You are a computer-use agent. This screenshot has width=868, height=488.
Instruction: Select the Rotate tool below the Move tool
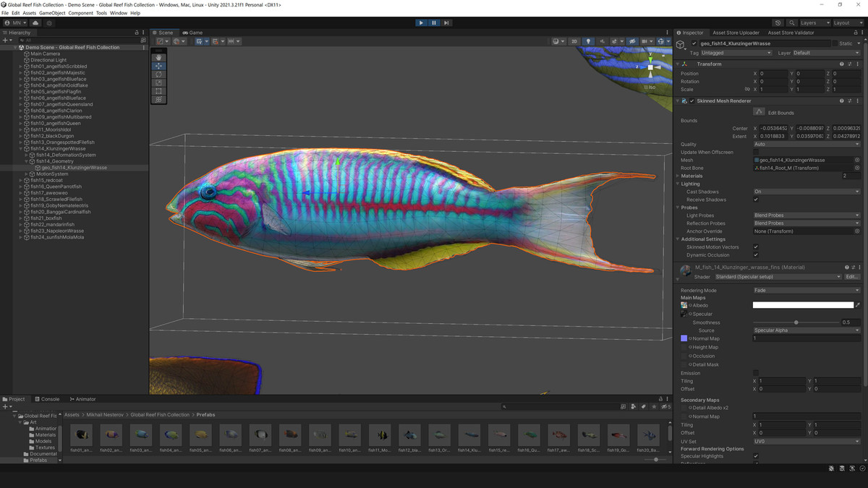158,74
